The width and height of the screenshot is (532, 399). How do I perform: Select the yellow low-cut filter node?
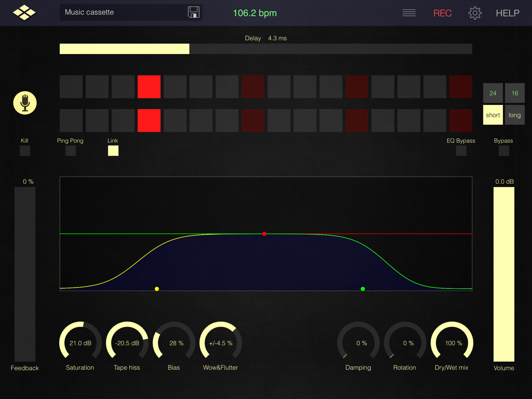pyautogui.click(x=157, y=289)
